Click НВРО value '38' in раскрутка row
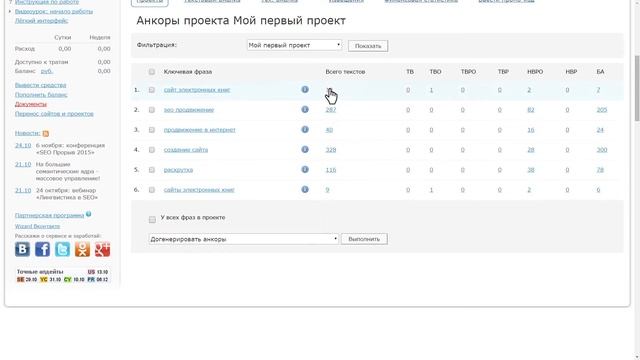Image resolution: width=640 pixels, height=360 pixels. pyautogui.click(x=531, y=170)
